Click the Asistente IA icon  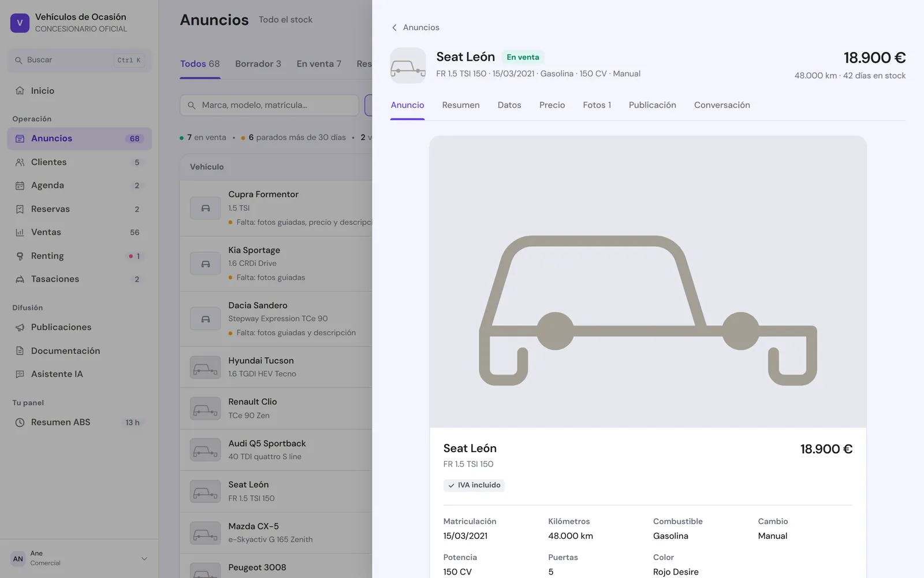[x=20, y=374]
